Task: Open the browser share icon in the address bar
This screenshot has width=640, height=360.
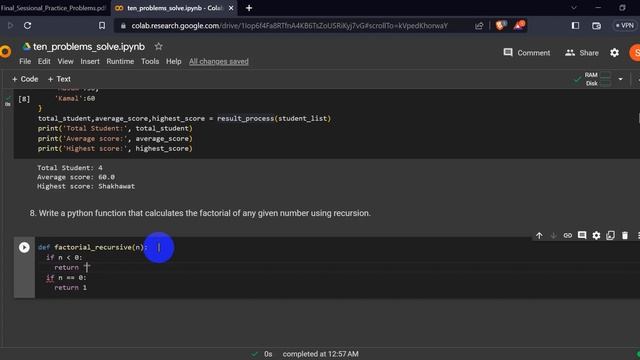Action: coord(479,26)
